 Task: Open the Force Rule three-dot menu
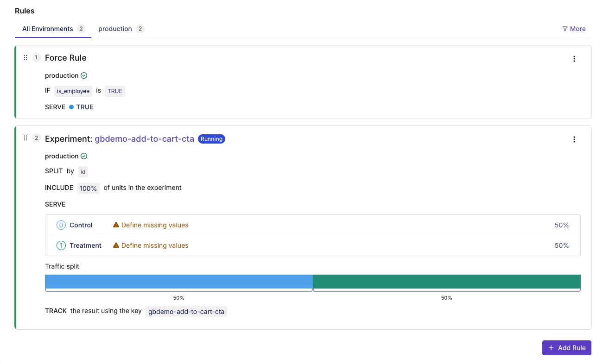click(574, 59)
